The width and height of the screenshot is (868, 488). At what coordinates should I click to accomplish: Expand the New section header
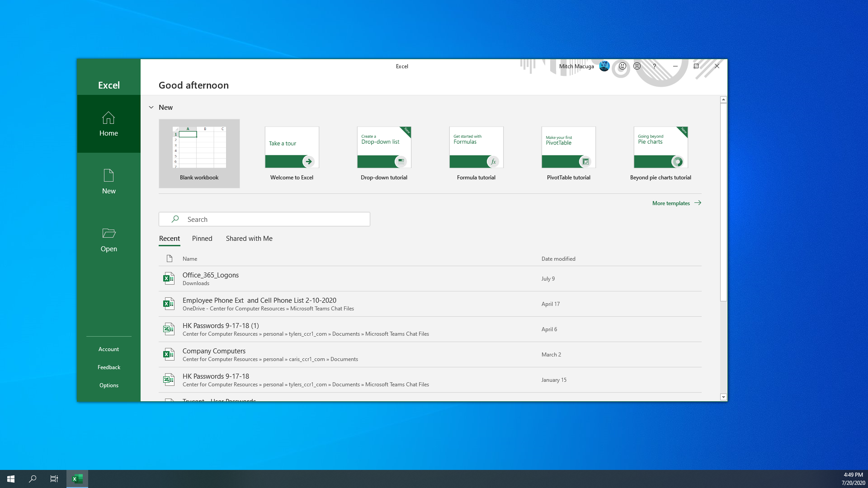[x=151, y=107]
